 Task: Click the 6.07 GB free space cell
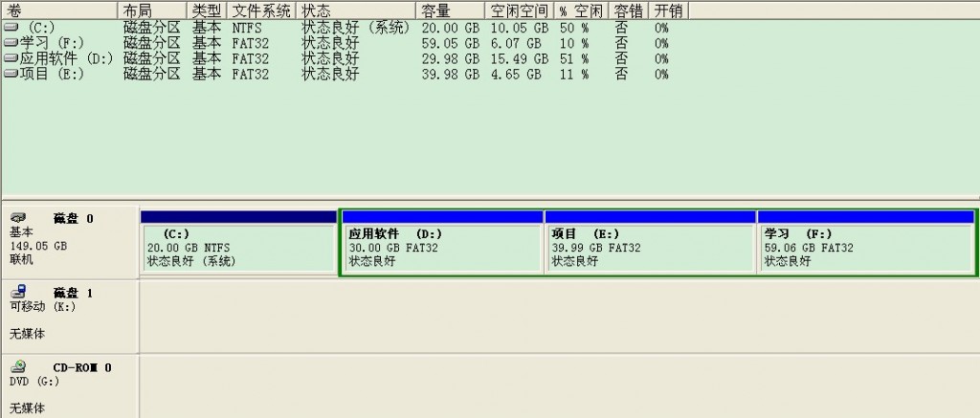(x=516, y=43)
